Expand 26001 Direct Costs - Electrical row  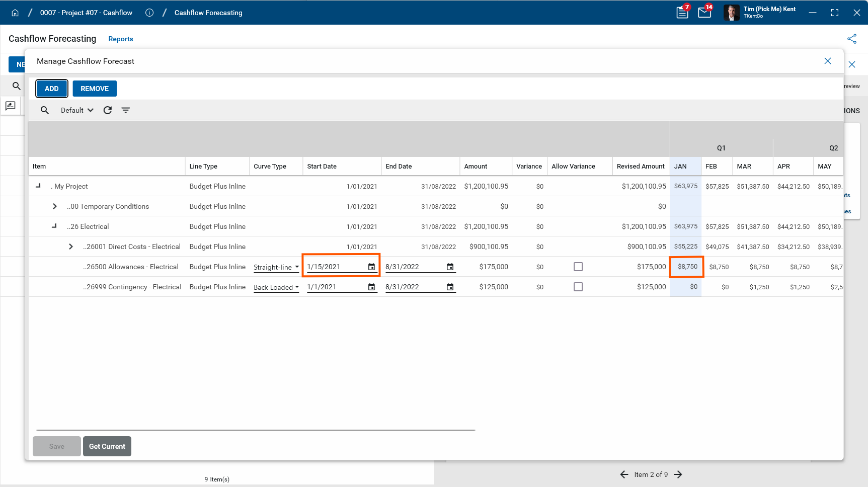tap(71, 247)
